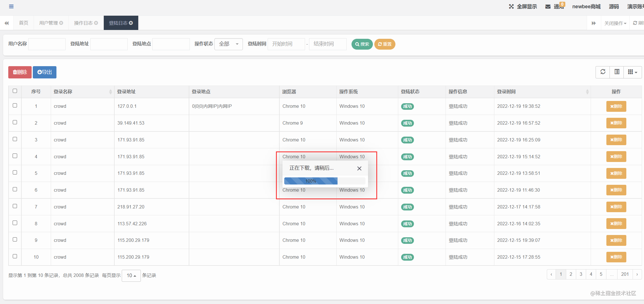The image size is (644, 304).
Task: Delete row 2 (39.149.41.53) with 删除 button
Action: [616, 123]
